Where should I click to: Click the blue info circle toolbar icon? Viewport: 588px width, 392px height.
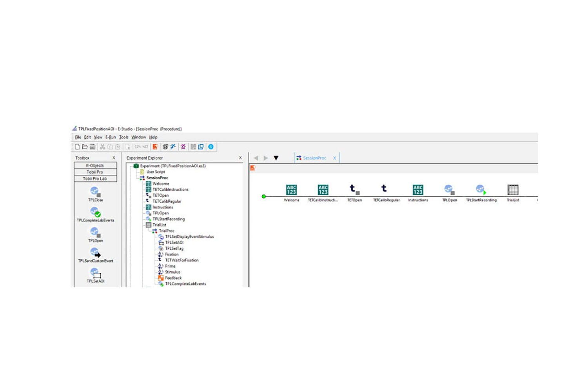[211, 147]
